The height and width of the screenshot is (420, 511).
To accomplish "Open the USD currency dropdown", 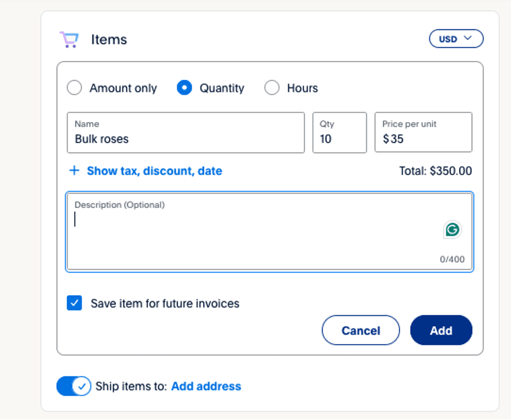I will pyautogui.click(x=456, y=38).
